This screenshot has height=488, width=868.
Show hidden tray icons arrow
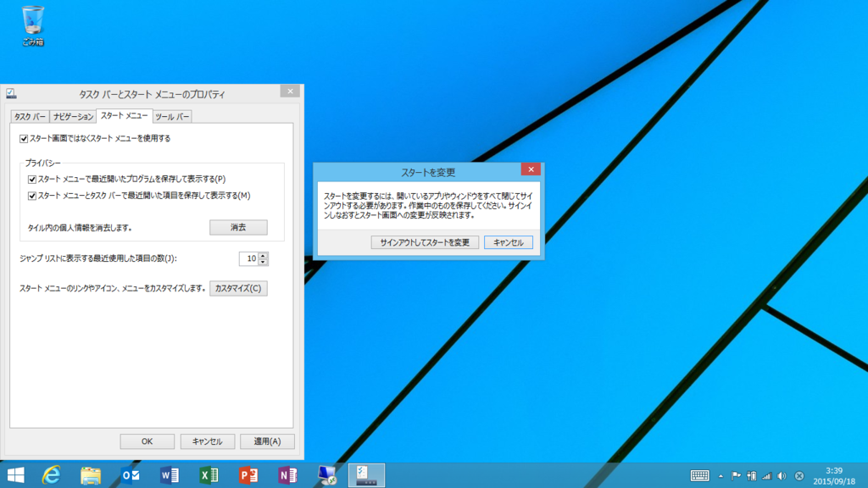(x=721, y=476)
